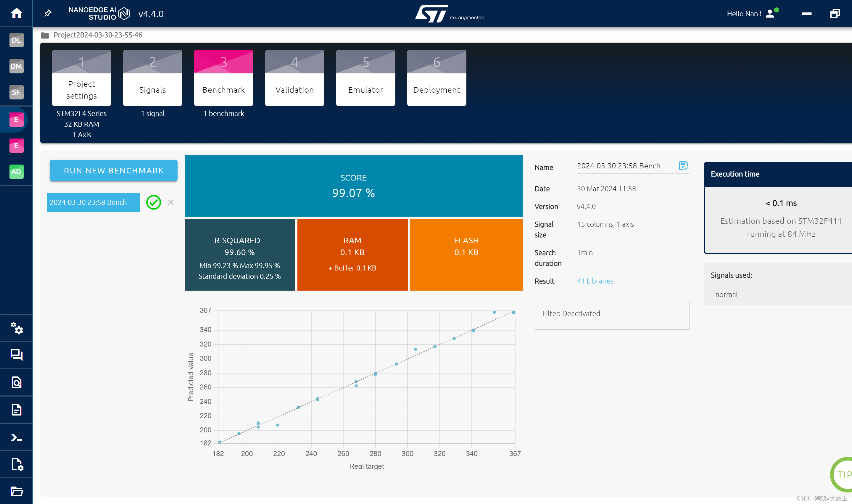Open the Signals step tab

coord(152,78)
